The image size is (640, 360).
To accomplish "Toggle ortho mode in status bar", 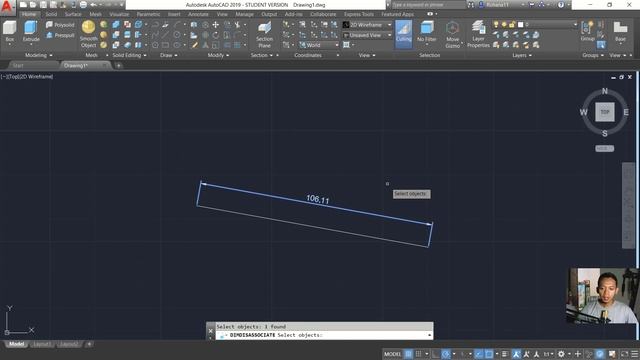I will pyautogui.click(x=435, y=354).
